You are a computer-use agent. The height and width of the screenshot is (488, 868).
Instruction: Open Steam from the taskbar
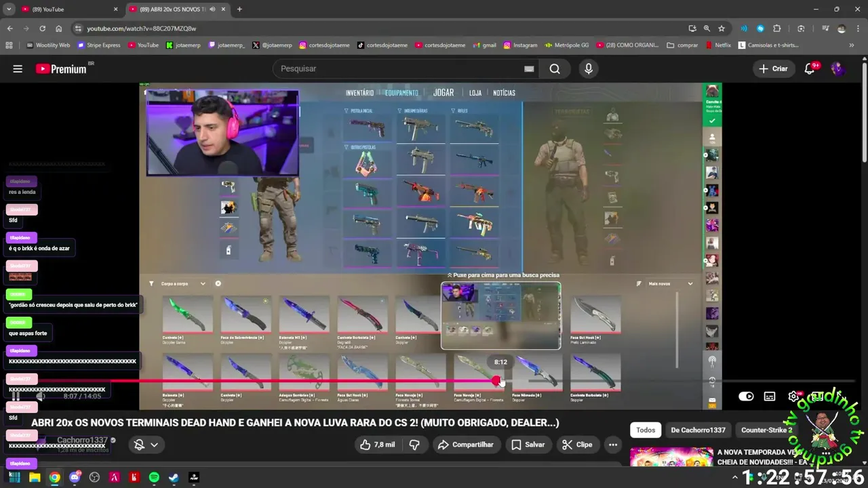[174, 477]
